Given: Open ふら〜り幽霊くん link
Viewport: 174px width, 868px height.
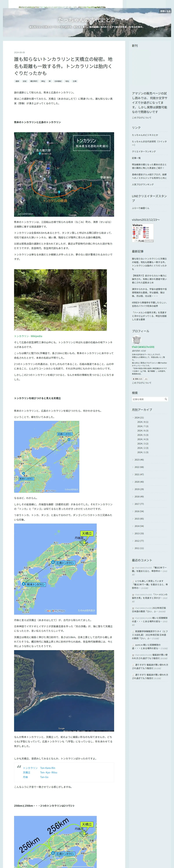Looking at the screenshot, I should [141, 208].
